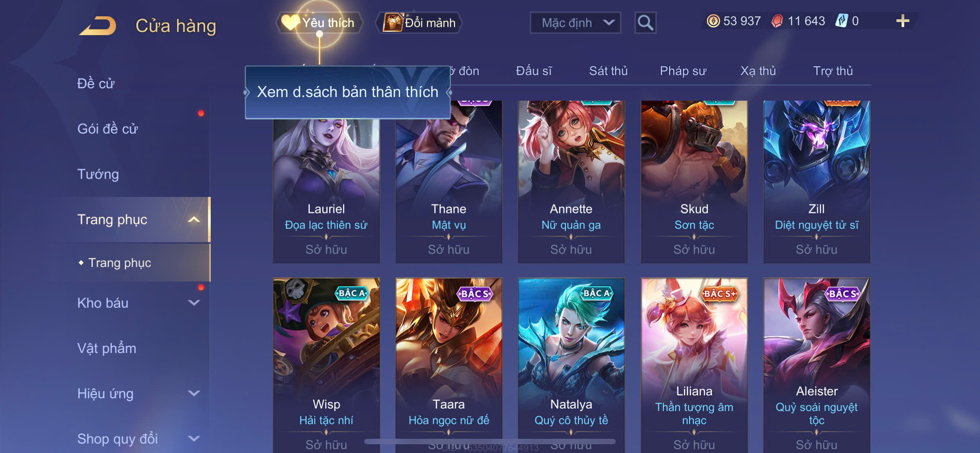Image resolution: width=980 pixels, height=453 pixels.
Task: Click the gold coin currency icon
Action: tap(713, 21)
